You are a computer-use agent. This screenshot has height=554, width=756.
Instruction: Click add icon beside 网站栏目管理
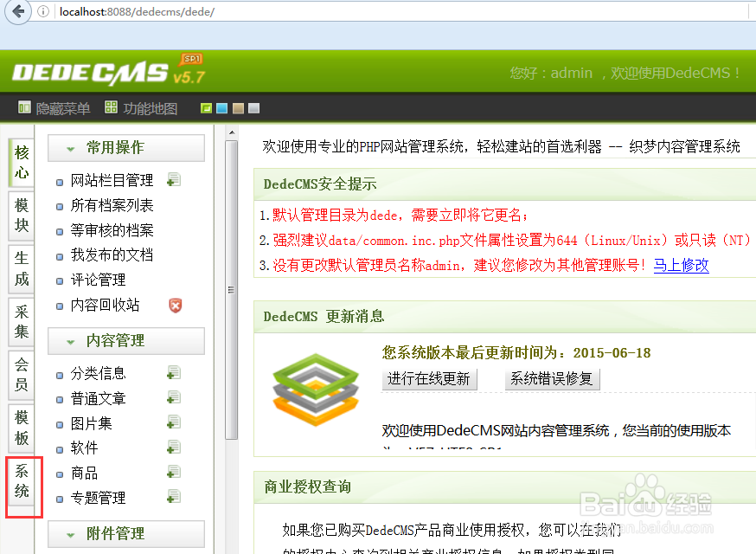(174, 180)
